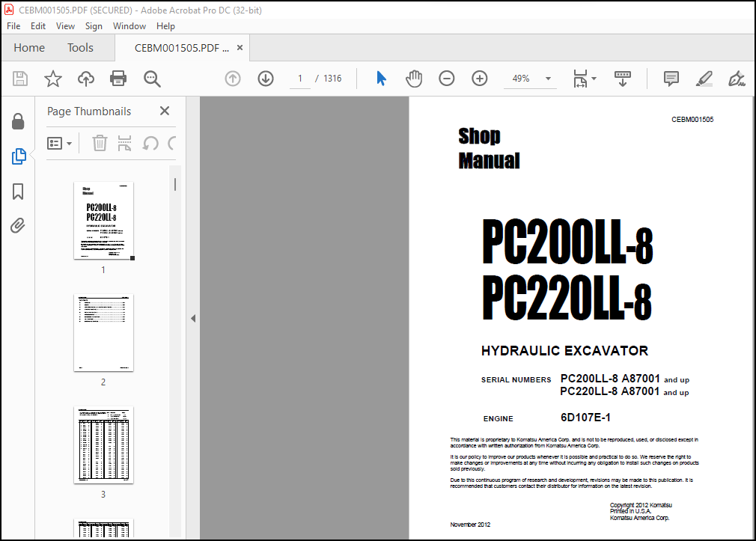Switch to the Home tab

pos(29,48)
